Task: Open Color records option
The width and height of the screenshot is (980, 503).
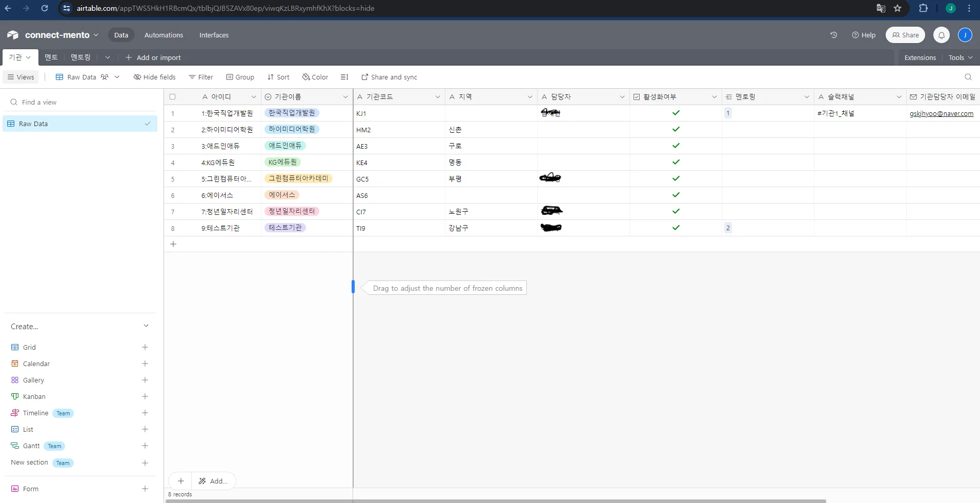Action: point(315,77)
